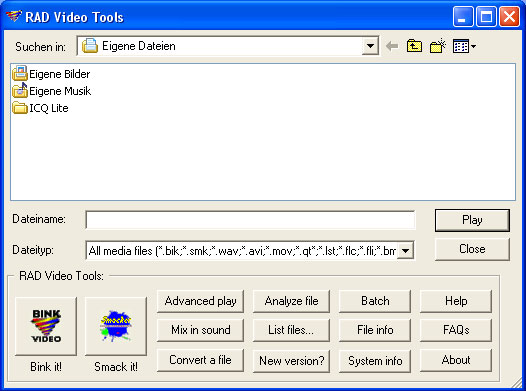Go up one folder level
The width and height of the screenshot is (526, 391).
pyautogui.click(x=414, y=46)
